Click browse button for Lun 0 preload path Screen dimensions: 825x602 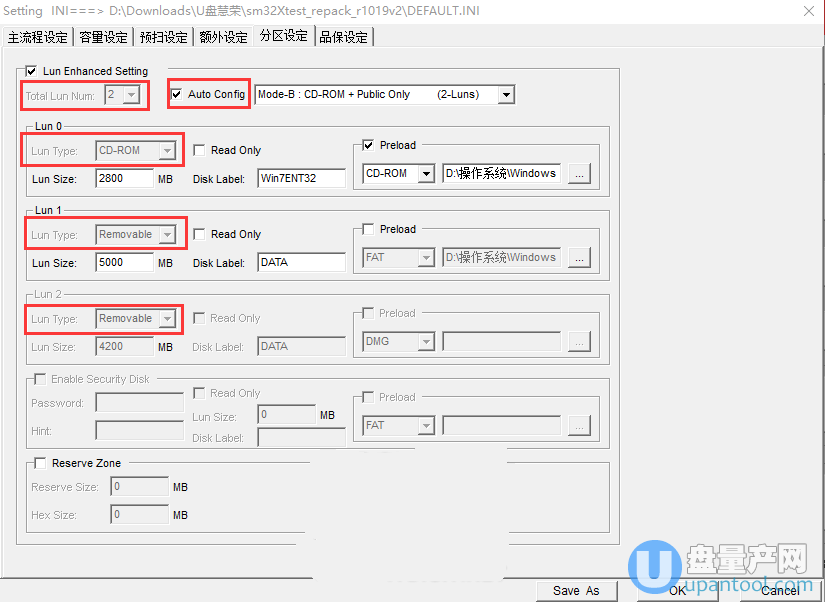580,173
